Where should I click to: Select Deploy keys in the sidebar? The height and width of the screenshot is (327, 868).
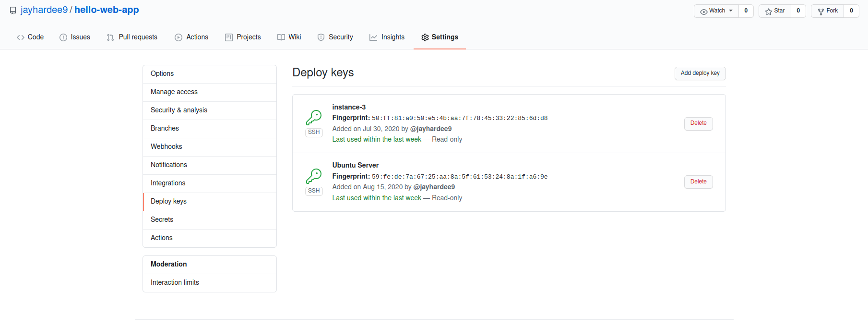[210, 202]
